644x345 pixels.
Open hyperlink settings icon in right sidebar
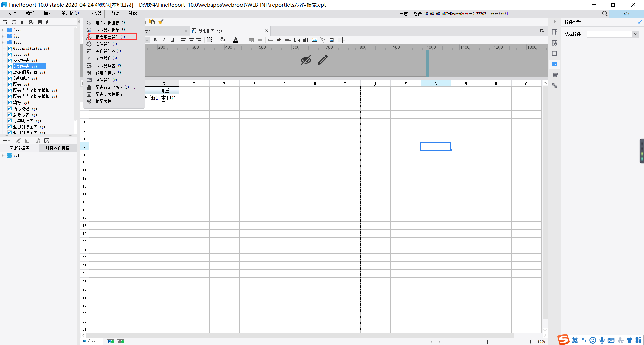tap(555, 86)
